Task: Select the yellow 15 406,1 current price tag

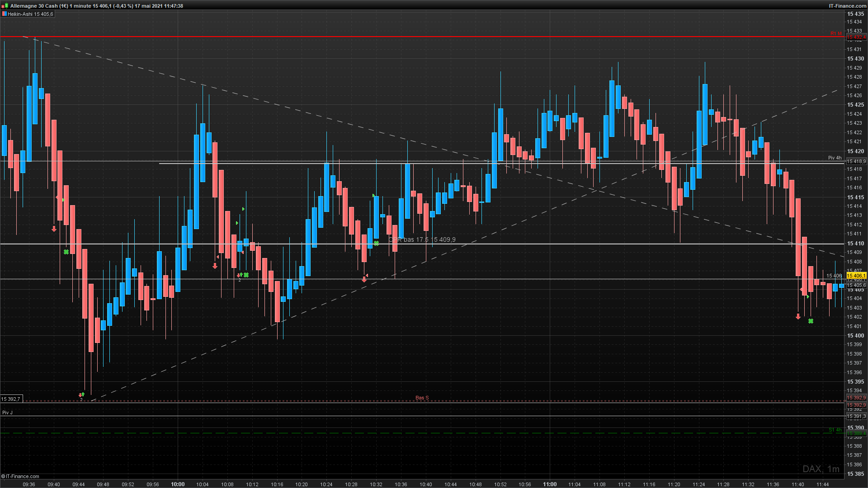Action: click(856, 276)
